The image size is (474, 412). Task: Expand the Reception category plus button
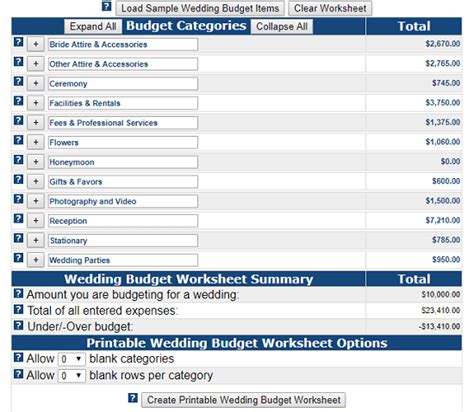(x=36, y=221)
